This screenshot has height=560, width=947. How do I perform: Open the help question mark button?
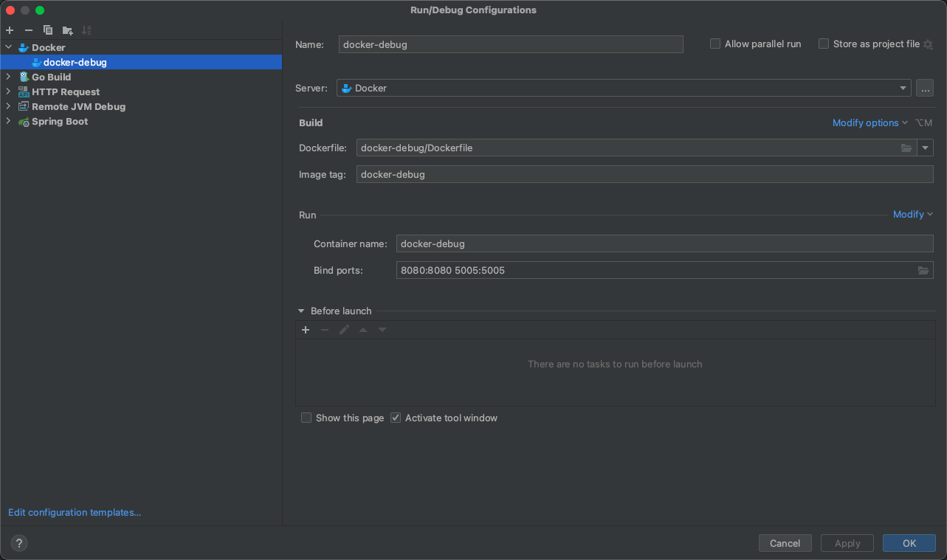19,543
